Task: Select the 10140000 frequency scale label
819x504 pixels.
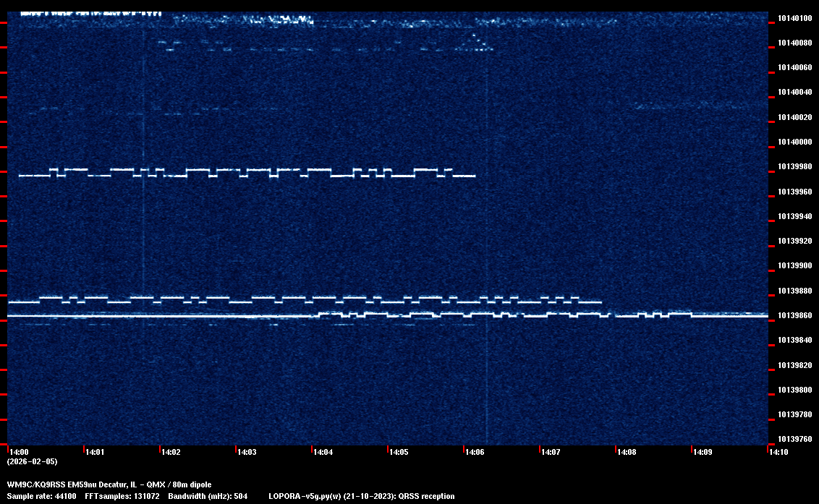Action: point(794,142)
